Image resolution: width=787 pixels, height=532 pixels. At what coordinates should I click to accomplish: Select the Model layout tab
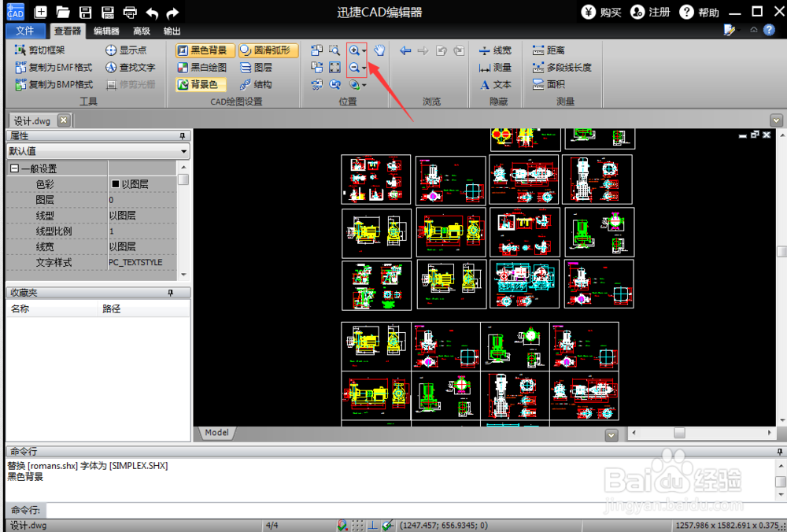tap(217, 433)
